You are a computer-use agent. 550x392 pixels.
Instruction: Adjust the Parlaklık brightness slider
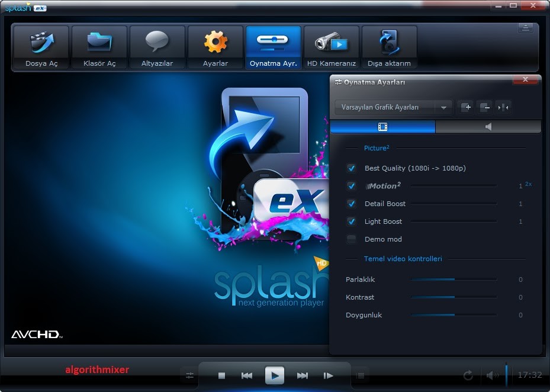[453, 279]
